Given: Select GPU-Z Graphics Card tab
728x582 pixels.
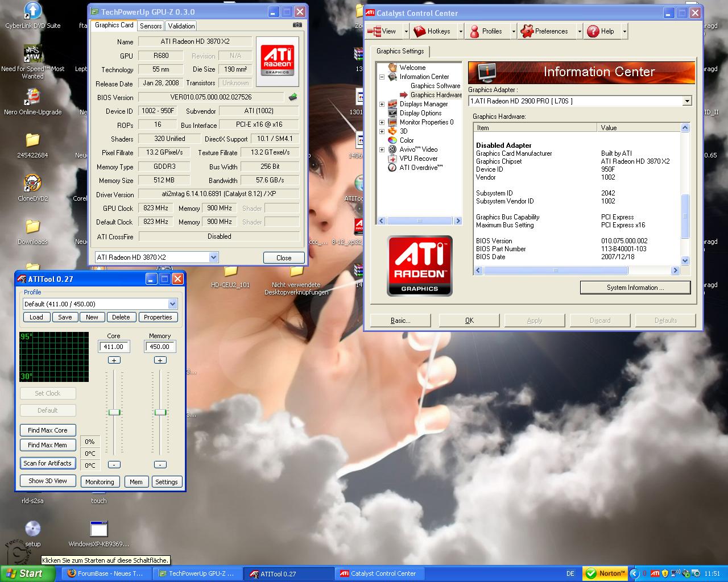Looking at the screenshot, I should [114, 25].
